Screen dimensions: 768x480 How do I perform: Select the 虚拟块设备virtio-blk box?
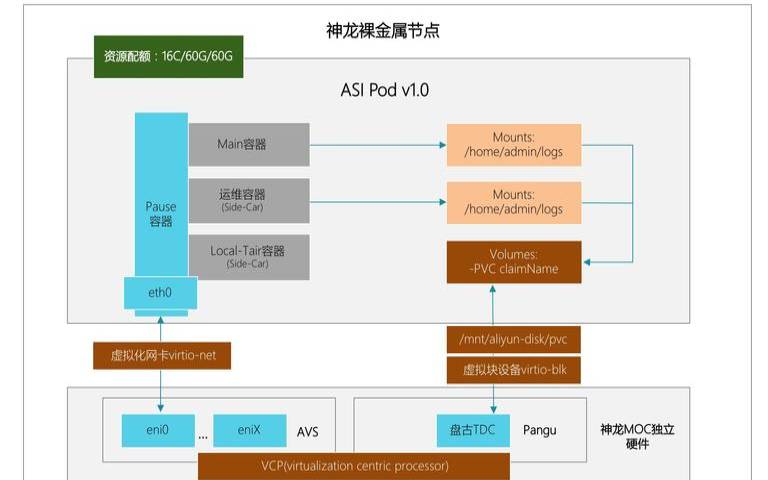point(513,370)
